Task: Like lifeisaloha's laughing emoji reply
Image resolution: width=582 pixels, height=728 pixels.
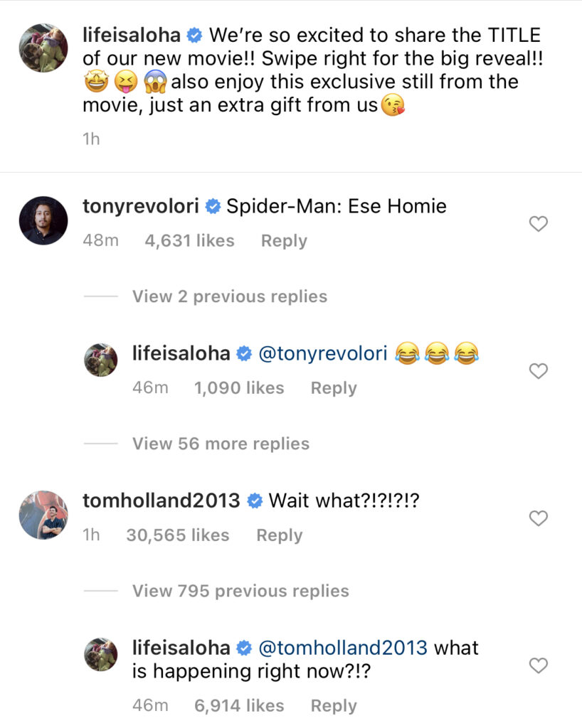Action: tap(539, 371)
